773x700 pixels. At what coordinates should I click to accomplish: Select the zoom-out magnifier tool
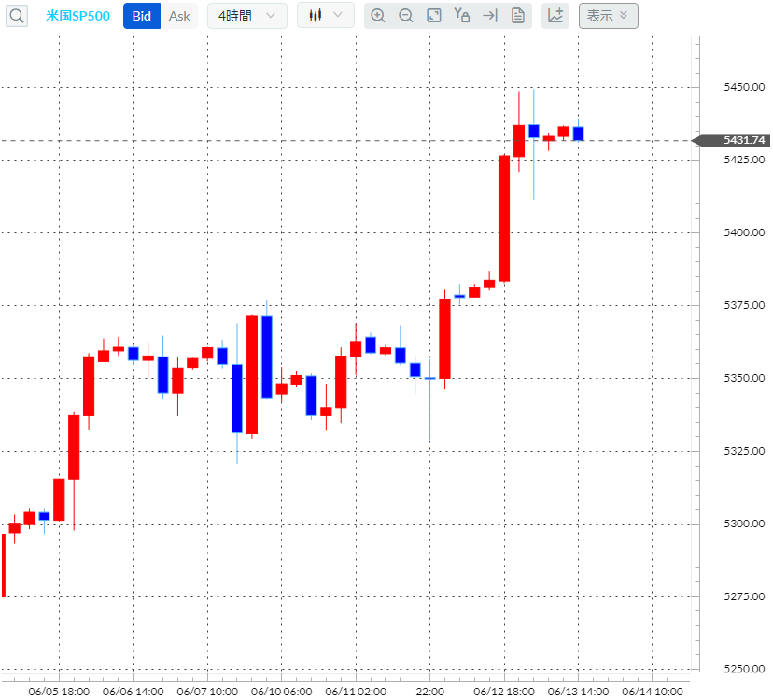click(406, 15)
